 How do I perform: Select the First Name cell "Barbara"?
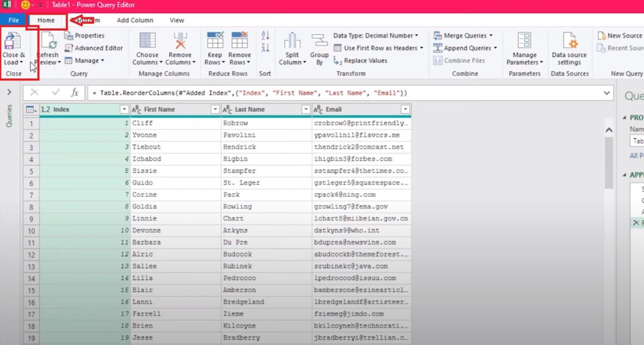[x=175, y=243]
